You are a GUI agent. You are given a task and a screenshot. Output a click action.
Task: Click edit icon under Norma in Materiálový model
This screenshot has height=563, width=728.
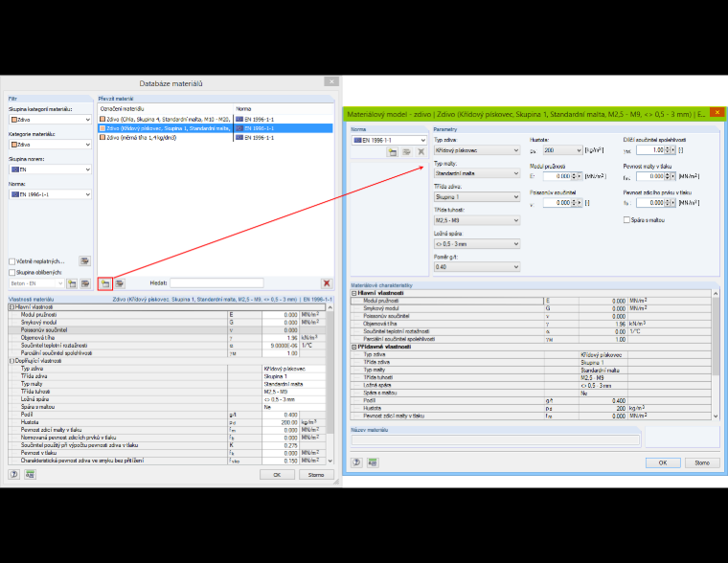click(x=407, y=152)
